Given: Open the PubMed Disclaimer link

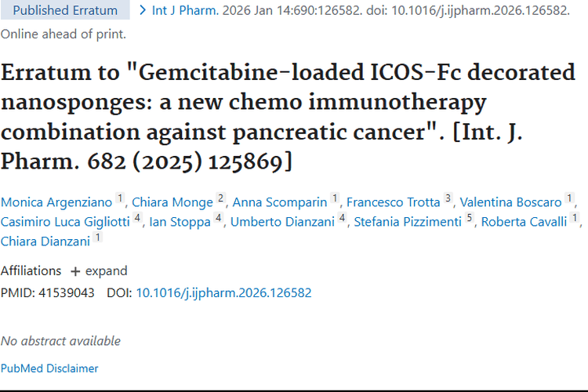Looking at the screenshot, I should (x=49, y=368).
